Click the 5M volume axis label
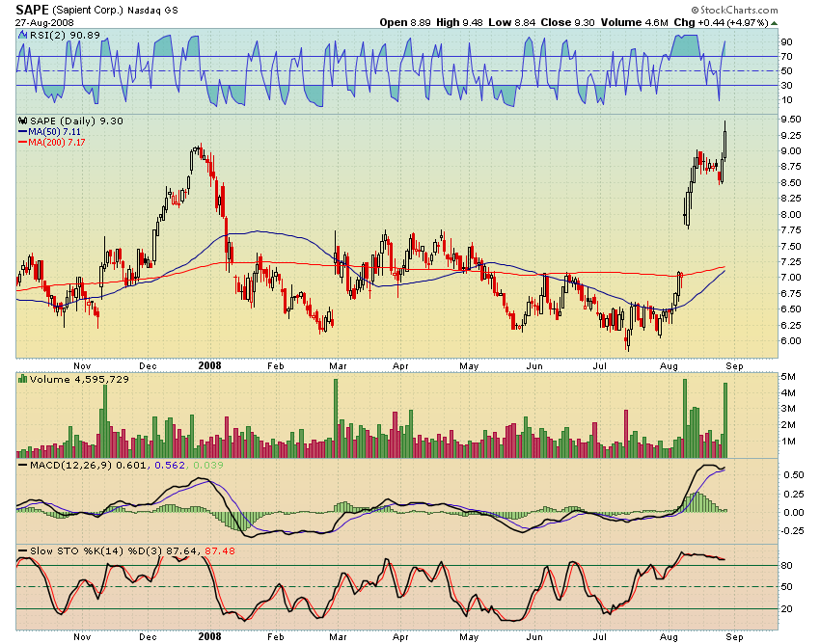Image resolution: width=820 pixels, height=644 pixels. pyautogui.click(x=788, y=377)
